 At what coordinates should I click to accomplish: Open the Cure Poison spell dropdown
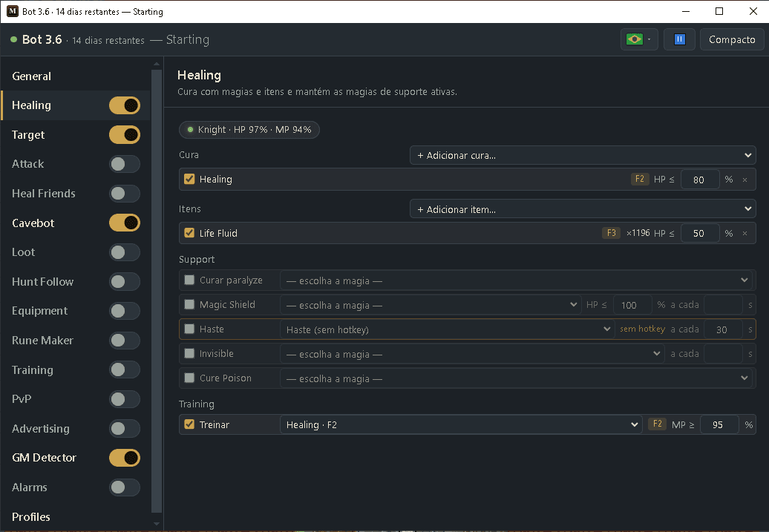[517, 378]
